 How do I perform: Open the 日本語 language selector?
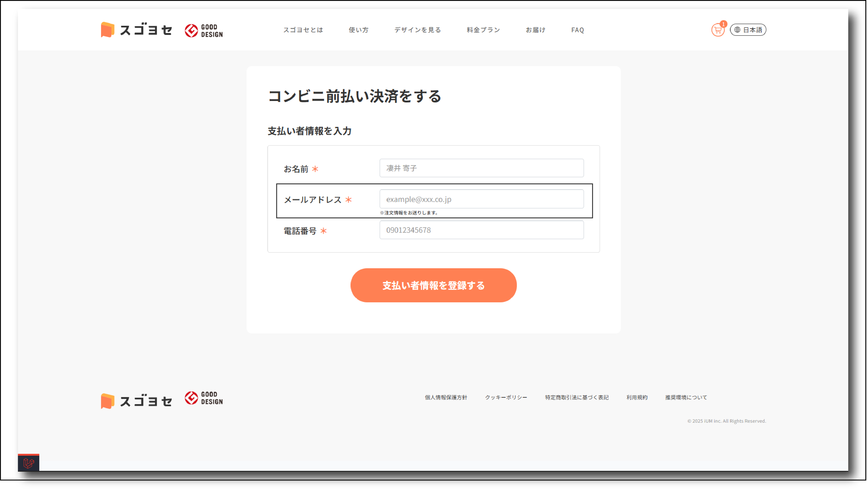coord(748,30)
